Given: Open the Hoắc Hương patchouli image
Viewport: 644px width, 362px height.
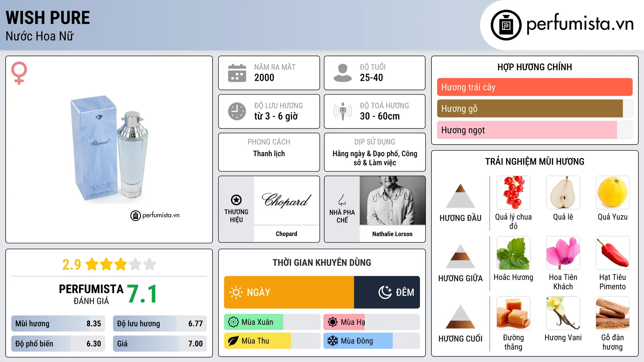Looking at the screenshot, I should click(x=513, y=253).
